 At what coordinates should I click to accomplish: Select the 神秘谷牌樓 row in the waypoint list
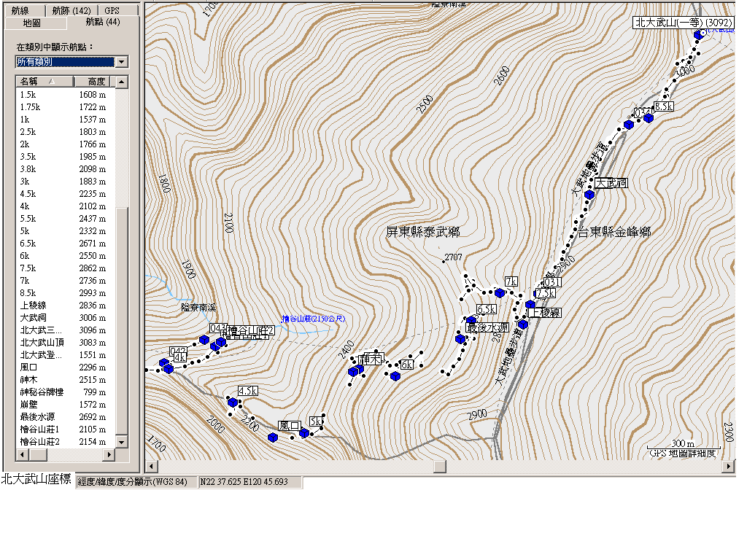coord(65,392)
